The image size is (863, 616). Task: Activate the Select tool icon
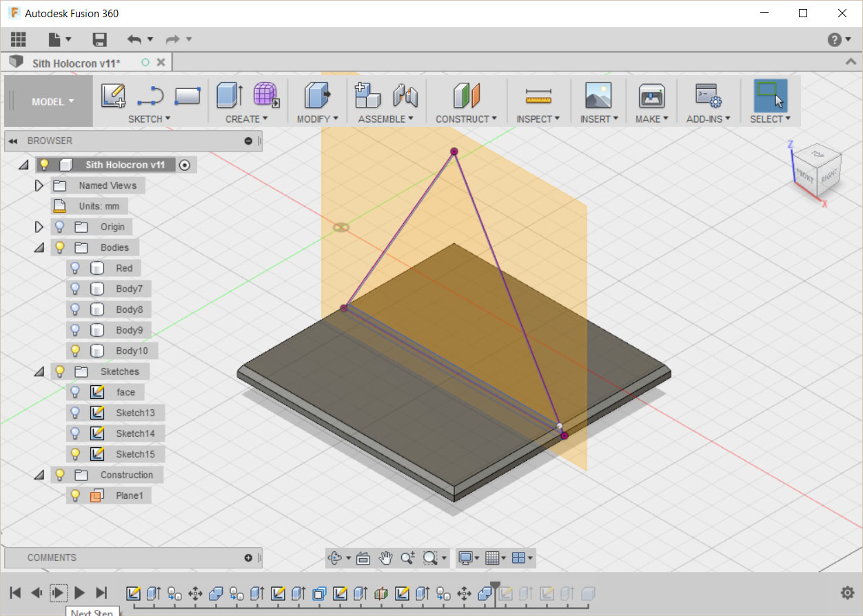pos(771,95)
